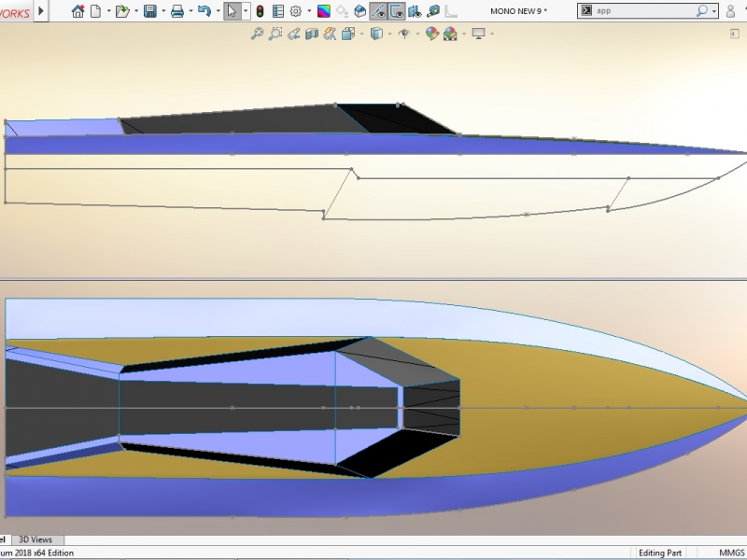The width and height of the screenshot is (747, 560).
Task: Click the Rebuild traffic light icon
Action: (260, 11)
